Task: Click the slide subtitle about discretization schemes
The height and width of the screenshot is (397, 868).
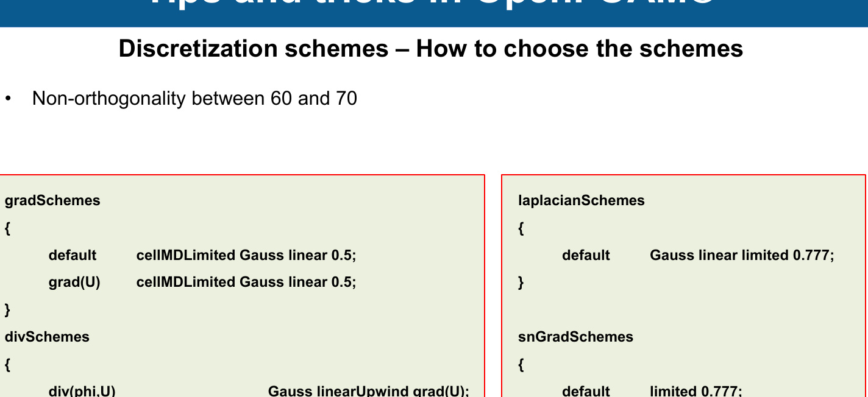Action: [431, 49]
